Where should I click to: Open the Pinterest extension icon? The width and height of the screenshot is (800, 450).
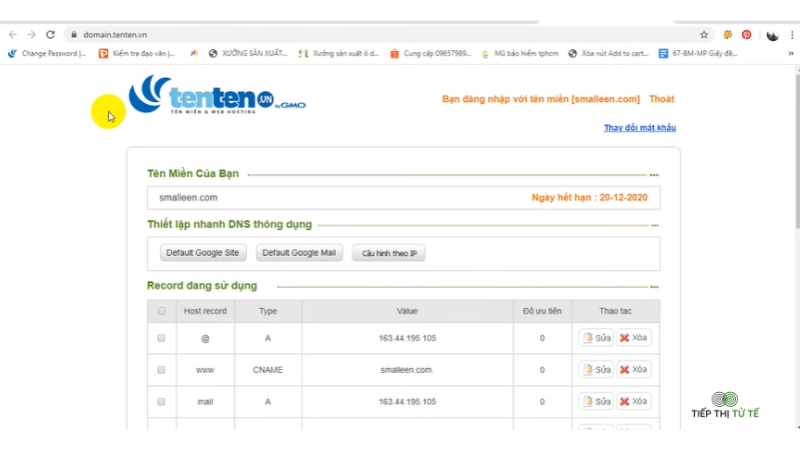click(746, 35)
